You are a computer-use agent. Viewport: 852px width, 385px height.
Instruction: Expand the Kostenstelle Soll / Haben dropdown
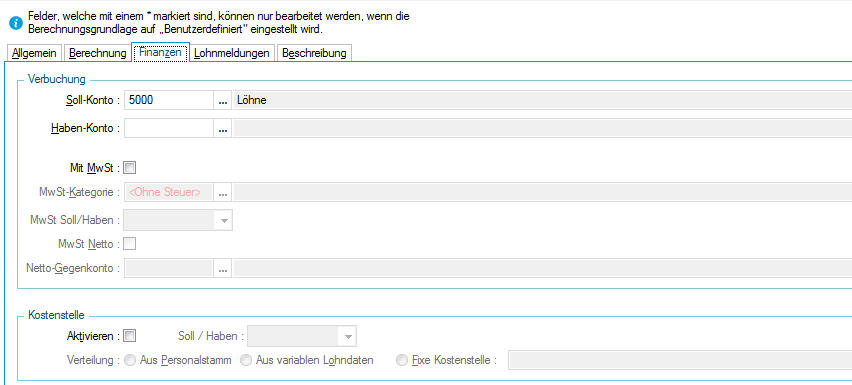point(302,336)
